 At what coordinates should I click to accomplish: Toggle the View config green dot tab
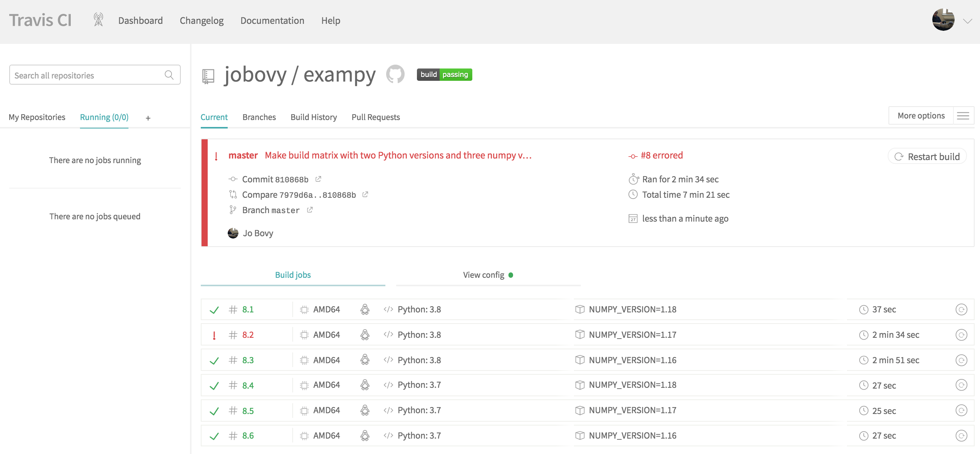488,274
